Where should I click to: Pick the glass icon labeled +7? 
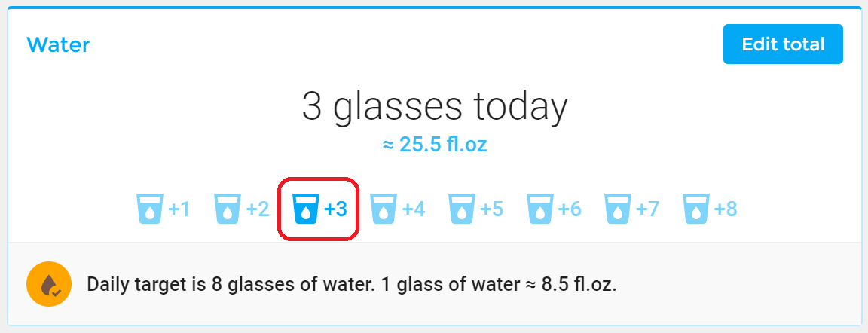coord(618,209)
